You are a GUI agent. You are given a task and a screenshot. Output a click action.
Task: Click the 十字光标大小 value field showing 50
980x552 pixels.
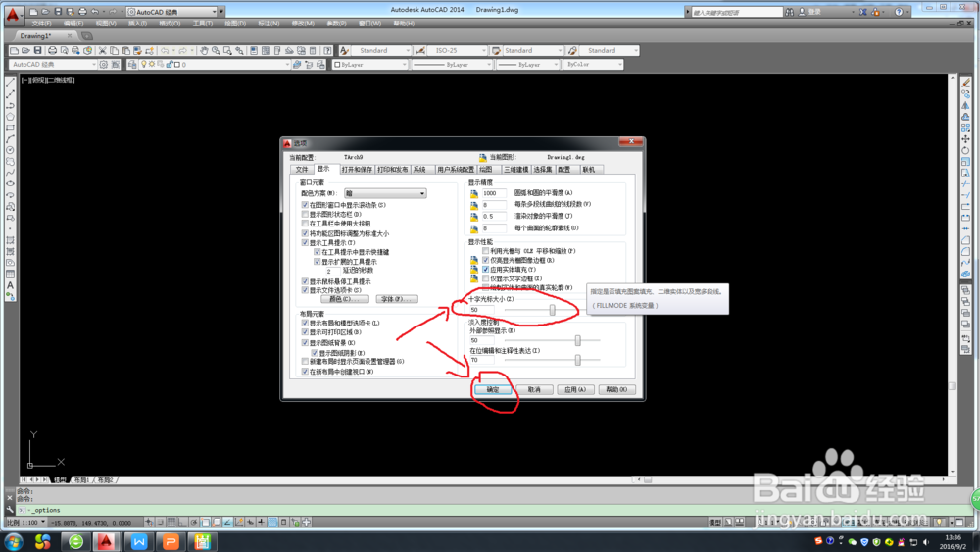click(x=482, y=310)
